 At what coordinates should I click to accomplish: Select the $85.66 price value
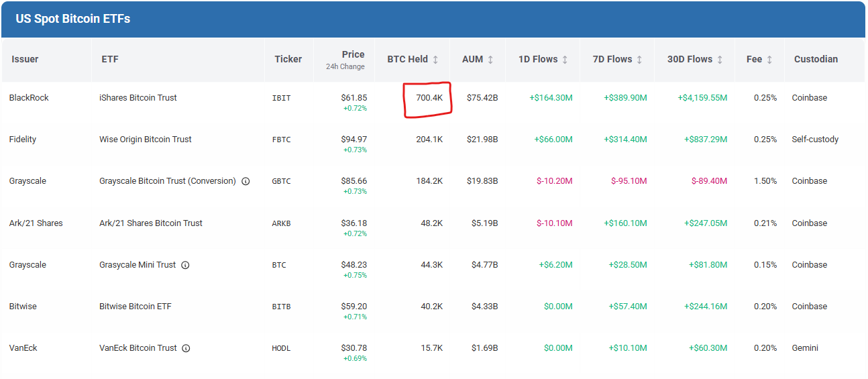point(354,181)
